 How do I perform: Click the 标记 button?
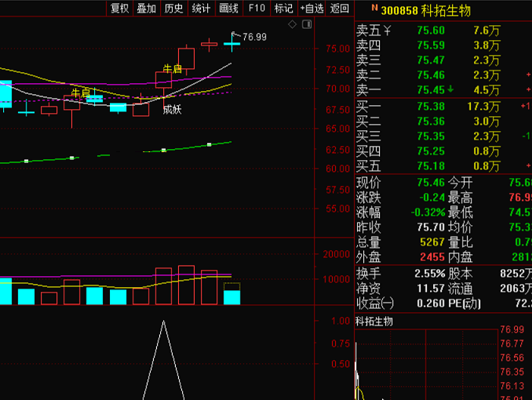point(283,8)
